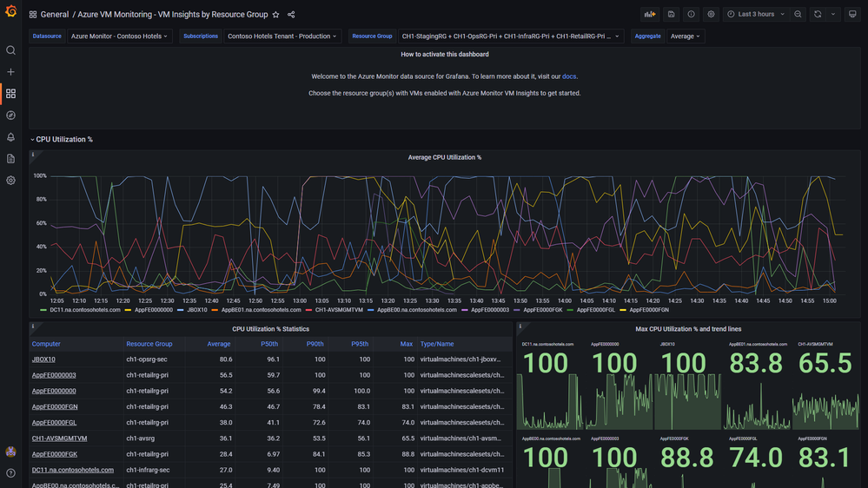Sort table by P50th column
Viewport: 868px width, 488px height.
pos(269,344)
